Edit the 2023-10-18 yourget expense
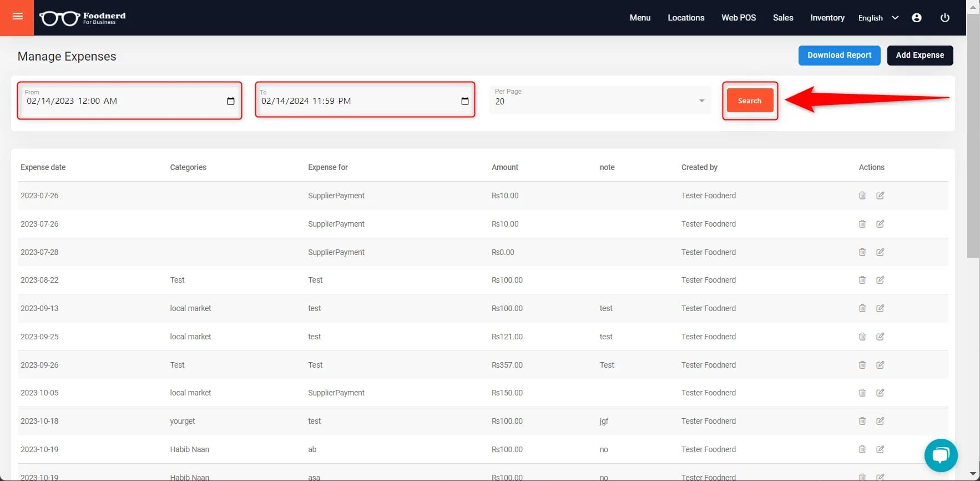980x481 pixels. (x=880, y=421)
